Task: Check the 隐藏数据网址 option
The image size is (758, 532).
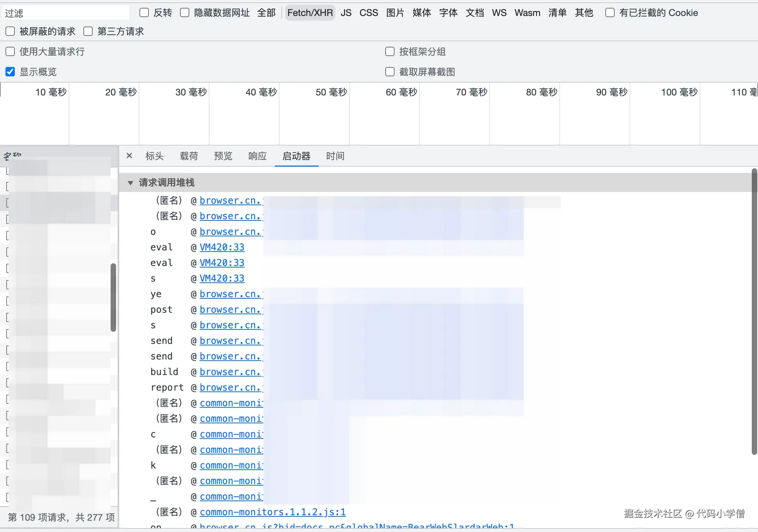Action: click(185, 13)
